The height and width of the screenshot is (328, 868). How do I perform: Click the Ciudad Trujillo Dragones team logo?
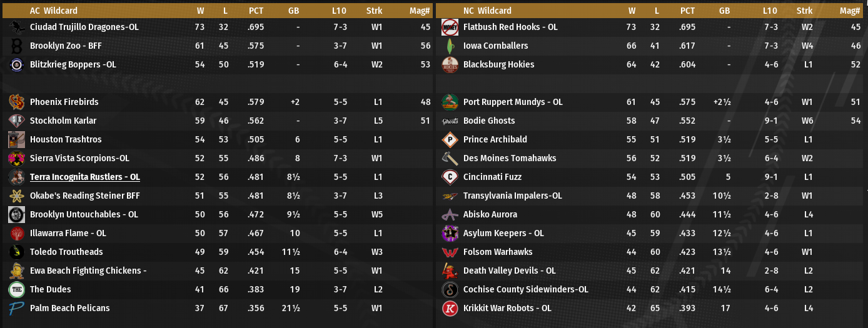(16, 27)
